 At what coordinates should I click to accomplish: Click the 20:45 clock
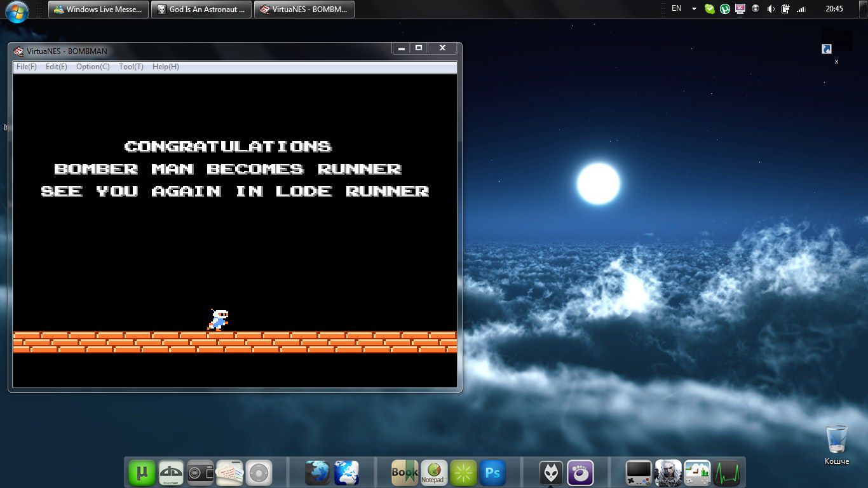coord(834,9)
